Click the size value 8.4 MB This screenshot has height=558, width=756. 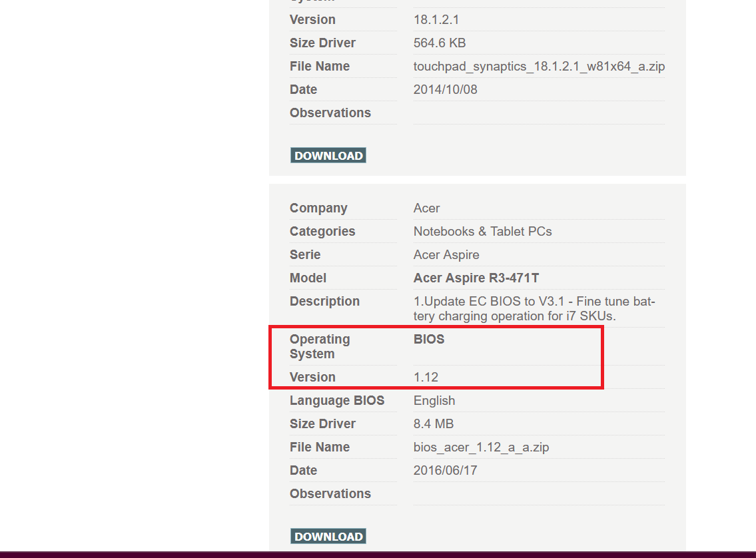[x=434, y=424]
